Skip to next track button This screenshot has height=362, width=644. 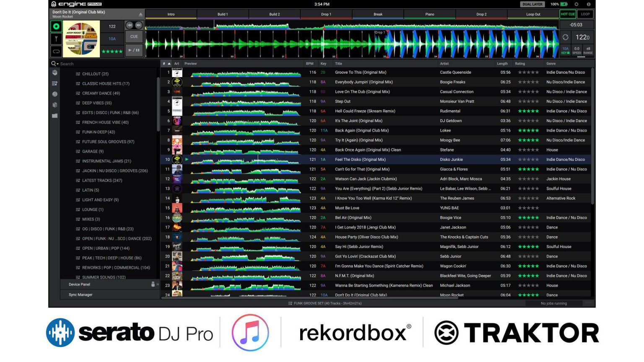click(x=138, y=25)
